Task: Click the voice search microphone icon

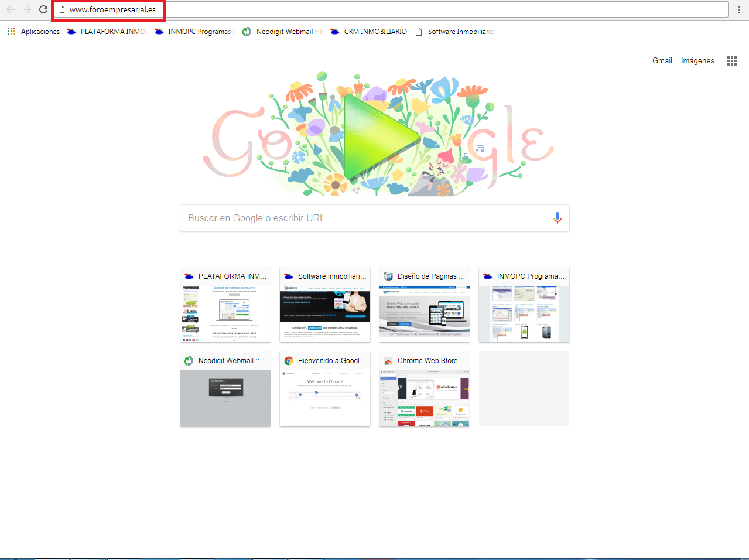Action: click(x=558, y=218)
